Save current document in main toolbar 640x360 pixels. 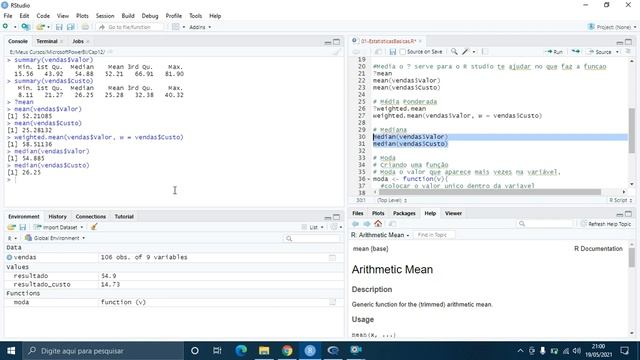click(x=59, y=27)
